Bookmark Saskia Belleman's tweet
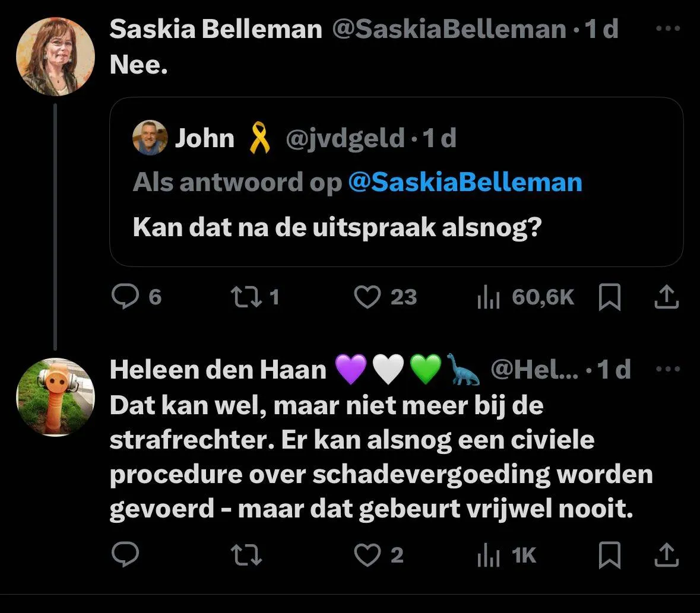Image resolution: width=700 pixels, height=613 pixels. [610, 298]
